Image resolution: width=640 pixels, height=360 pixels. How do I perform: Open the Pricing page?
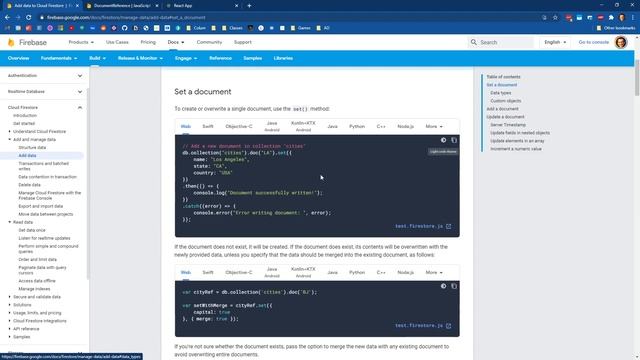(x=148, y=42)
